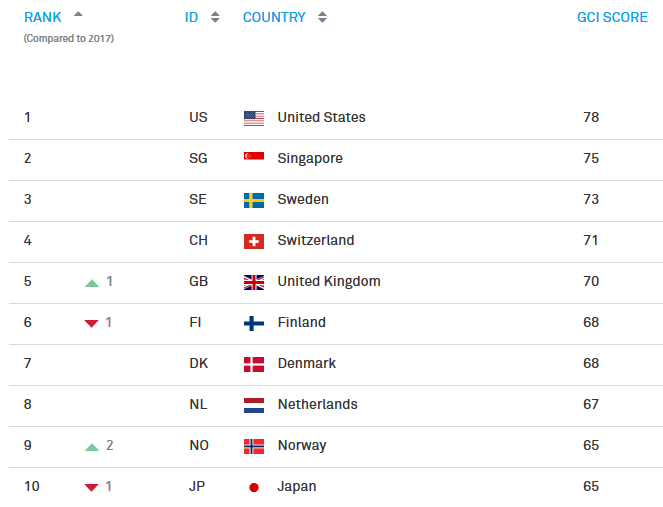
Task: Click the red down arrow beside Japan's rank
Action: point(92,488)
